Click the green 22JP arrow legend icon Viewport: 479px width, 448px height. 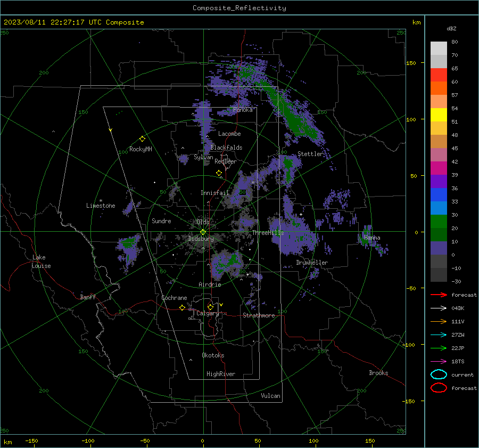[x=439, y=348]
